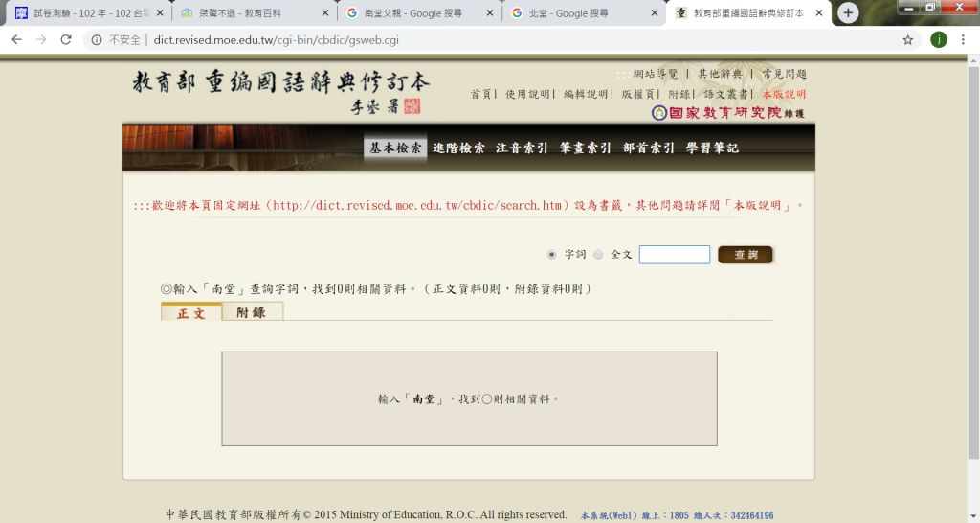Viewport: 980px width, 523px height.
Task: Select the 正文 results tab
Action: click(191, 312)
